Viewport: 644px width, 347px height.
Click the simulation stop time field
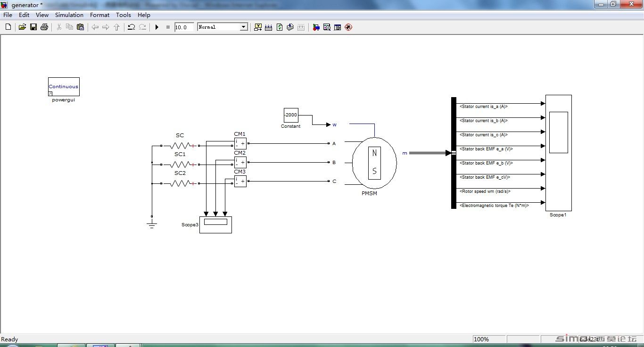click(184, 27)
